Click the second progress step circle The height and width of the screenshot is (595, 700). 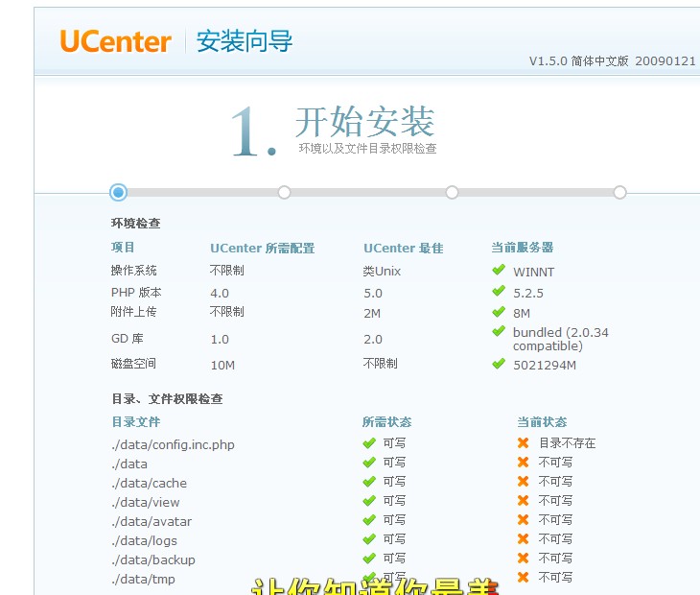tap(285, 193)
